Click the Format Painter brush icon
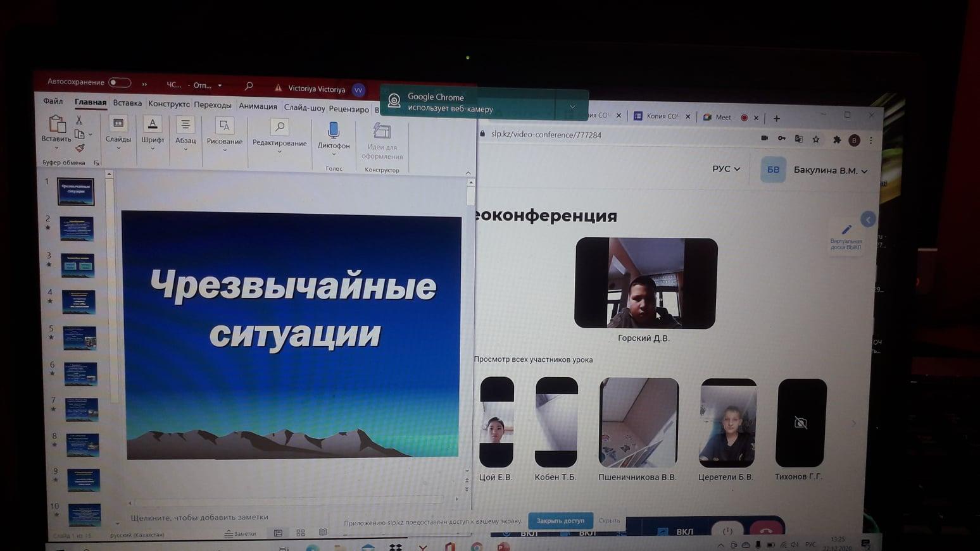The width and height of the screenshot is (980, 551). tap(80, 147)
